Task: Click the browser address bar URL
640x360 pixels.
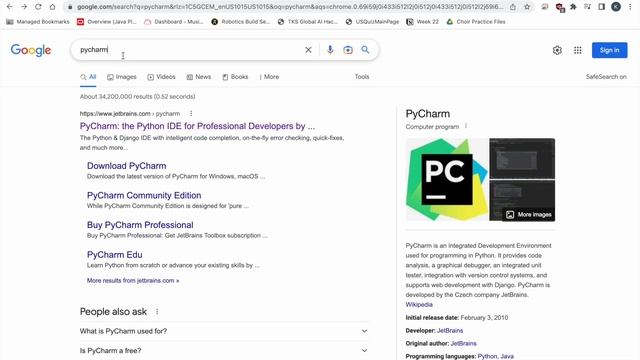Action: pyautogui.click(x=290, y=7)
